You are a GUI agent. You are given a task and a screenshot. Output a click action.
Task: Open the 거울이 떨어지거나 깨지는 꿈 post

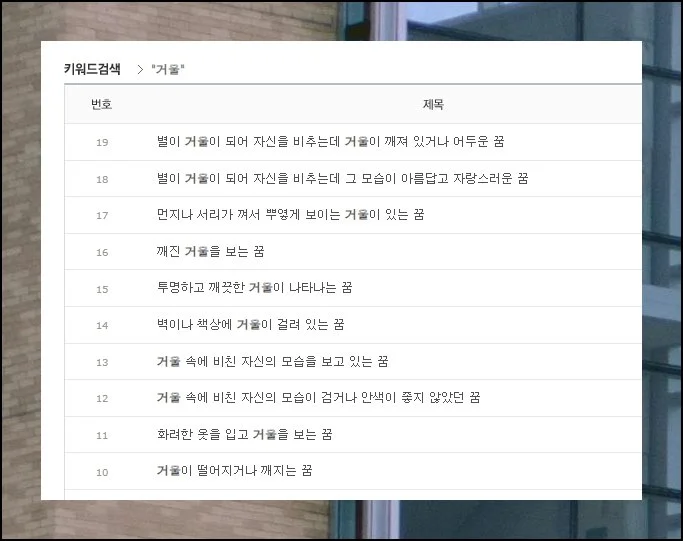(234, 471)
